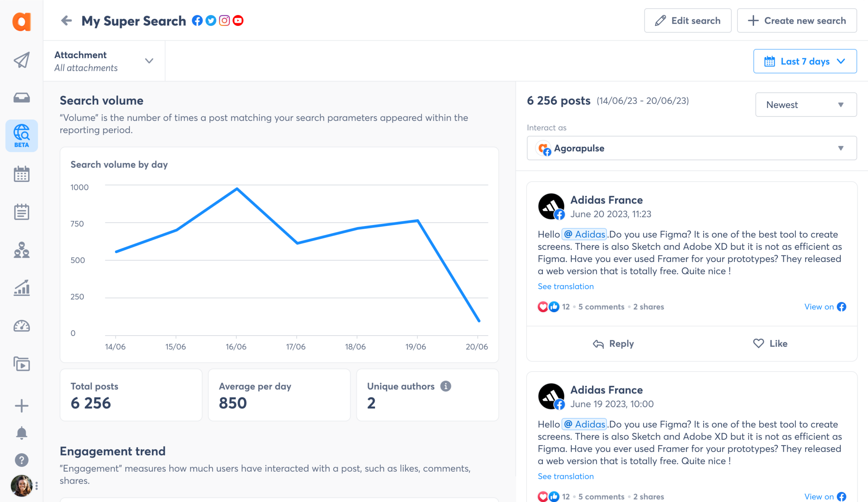Image resolution: width=868 pixels, height=502 pixels.
Task: Click the Reply button on Adidas France post
Action: coord(612,343)
